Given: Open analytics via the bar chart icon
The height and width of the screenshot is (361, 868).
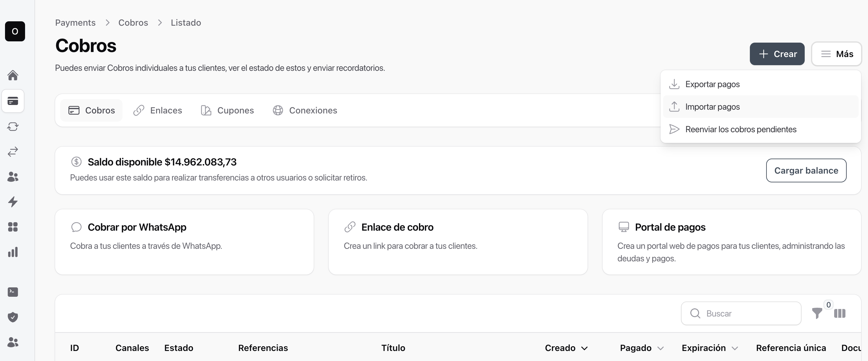Looking at the screenshot, I should [13, 252].
